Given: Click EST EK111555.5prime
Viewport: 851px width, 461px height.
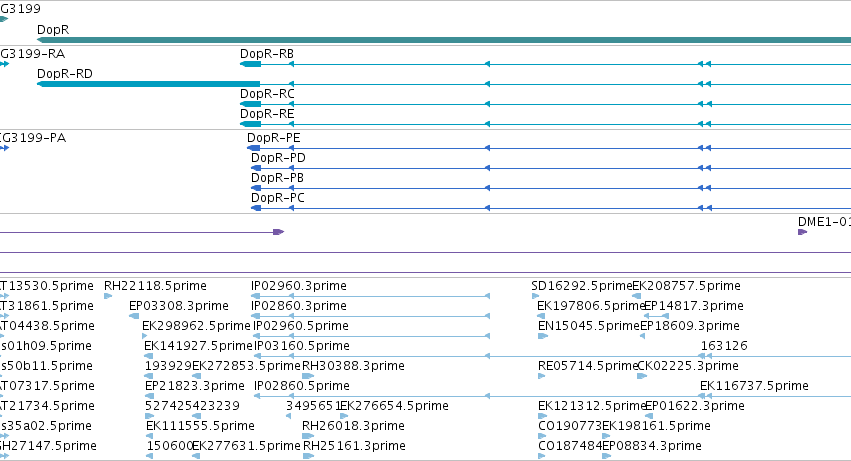Looking at the screenshot, I should click(x=200, y=426).
